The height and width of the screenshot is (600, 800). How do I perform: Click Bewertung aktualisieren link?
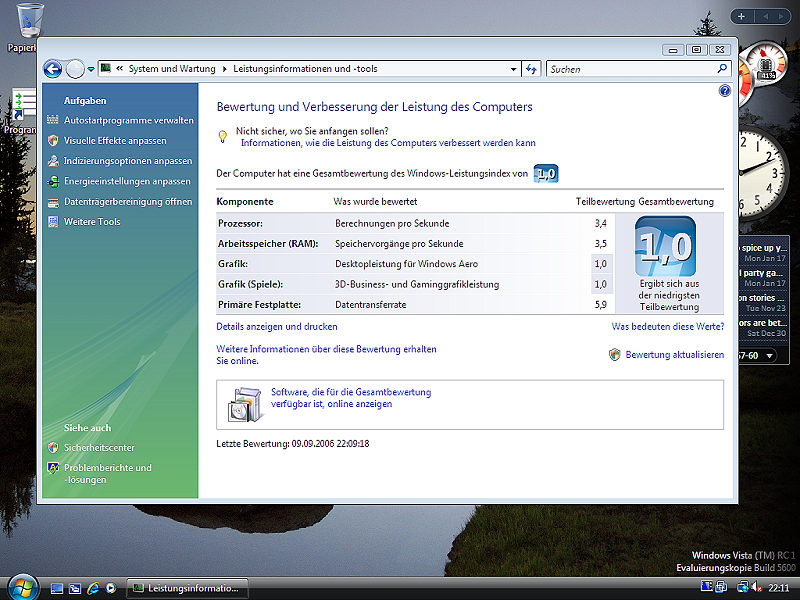pos(674,355)
